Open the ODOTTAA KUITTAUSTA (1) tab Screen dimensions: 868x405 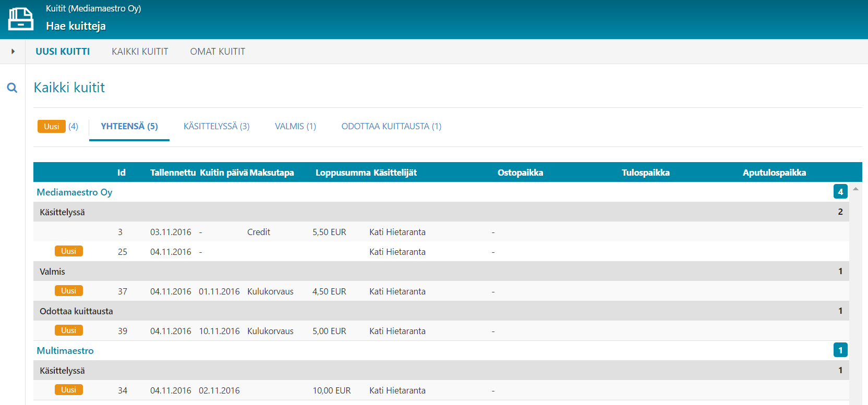click(391, 126)
